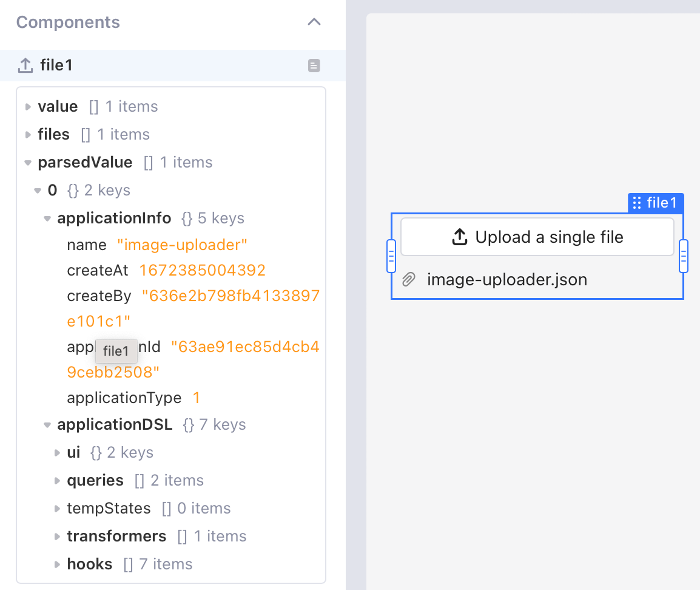Expand the transformers node

57,537
